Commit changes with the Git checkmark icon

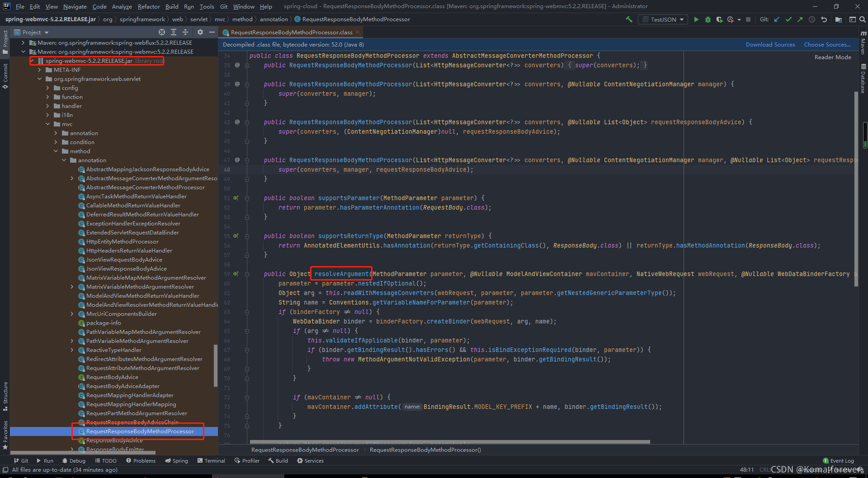click(x=788, y=19)
